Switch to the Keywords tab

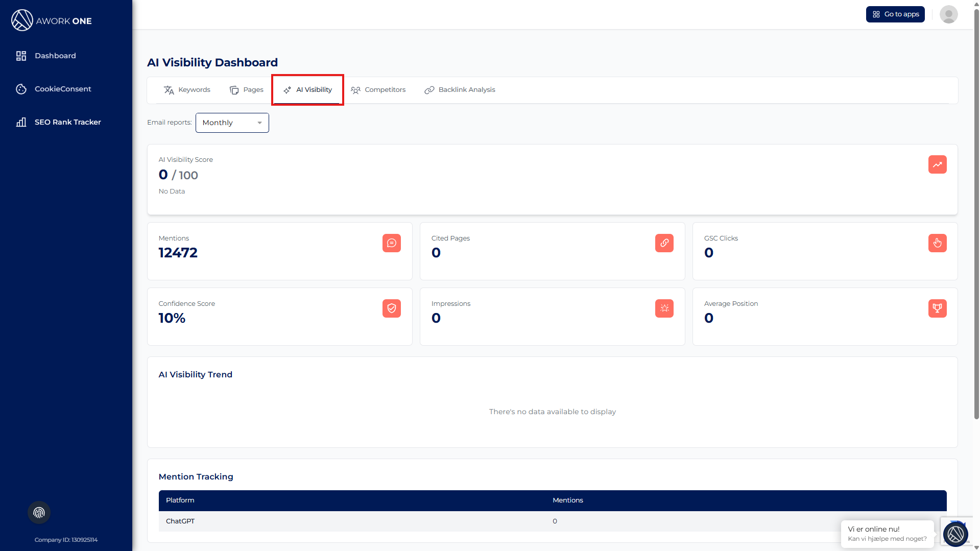187,90
